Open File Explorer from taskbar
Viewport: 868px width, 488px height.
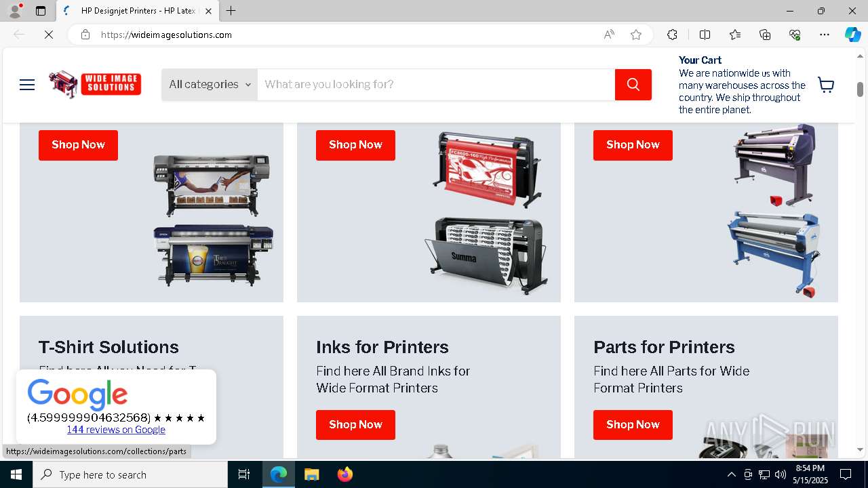(x=311, y=474)
